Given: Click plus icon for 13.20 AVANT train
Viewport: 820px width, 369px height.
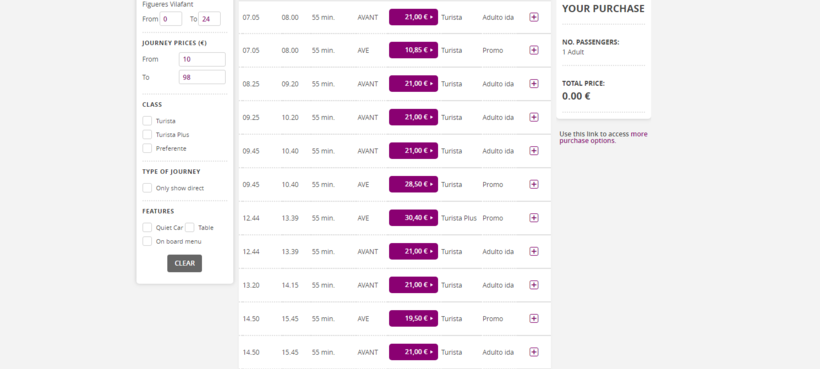Looking at the screenshot, I should [x=533, y=285].
